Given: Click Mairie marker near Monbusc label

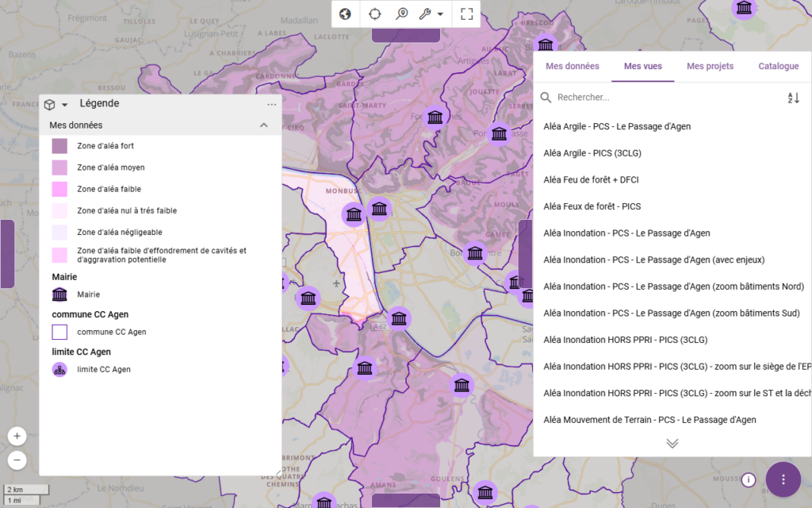Looking at the screenshot, I should (354, 214).
